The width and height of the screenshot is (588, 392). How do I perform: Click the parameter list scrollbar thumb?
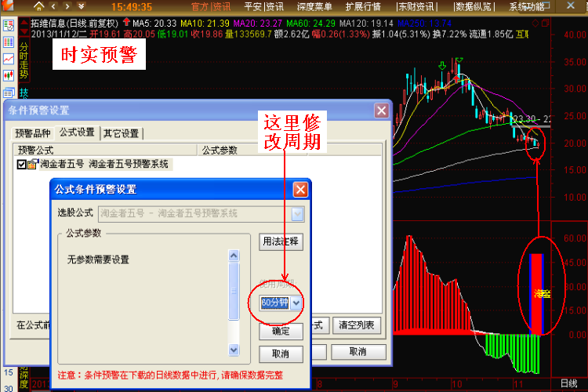pos(234,291)
